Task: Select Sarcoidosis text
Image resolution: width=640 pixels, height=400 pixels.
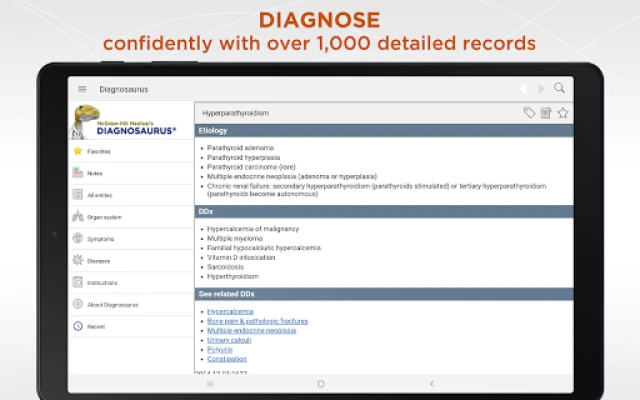Action: [225, 267]
